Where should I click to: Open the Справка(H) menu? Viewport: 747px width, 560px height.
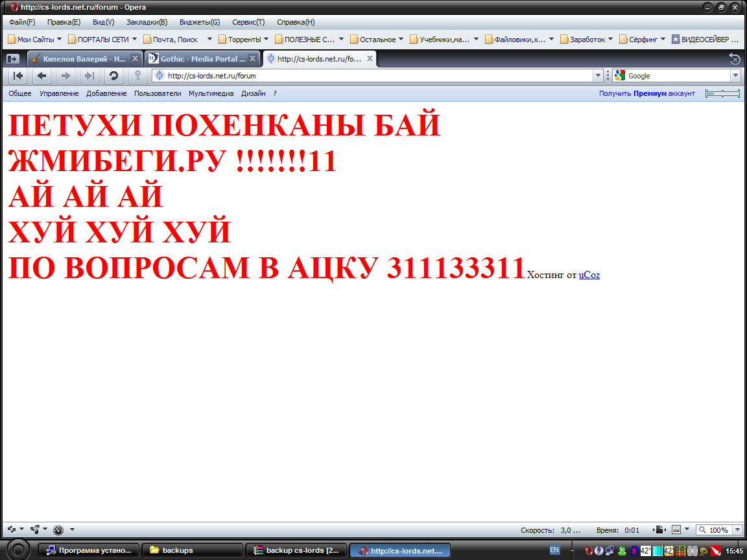pyautogui.click(x=296, y=22)
